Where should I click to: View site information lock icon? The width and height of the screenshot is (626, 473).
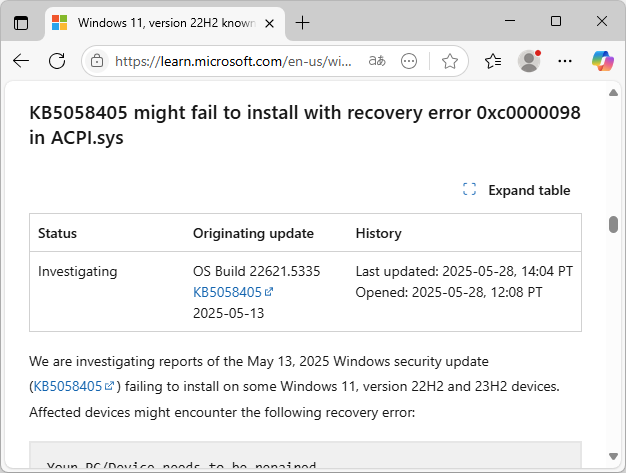pyautogui.click(x=97, y=61)
